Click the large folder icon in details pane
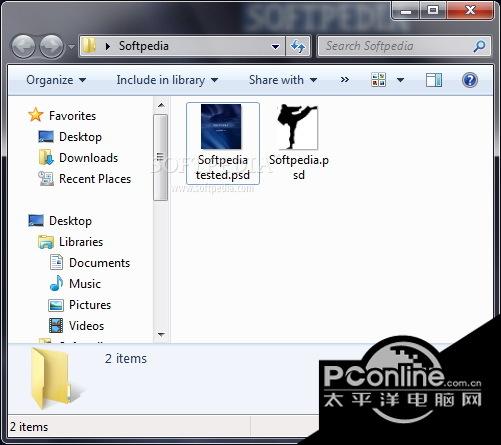The width and height of the screenshot is (501, 445). point(51,378)
